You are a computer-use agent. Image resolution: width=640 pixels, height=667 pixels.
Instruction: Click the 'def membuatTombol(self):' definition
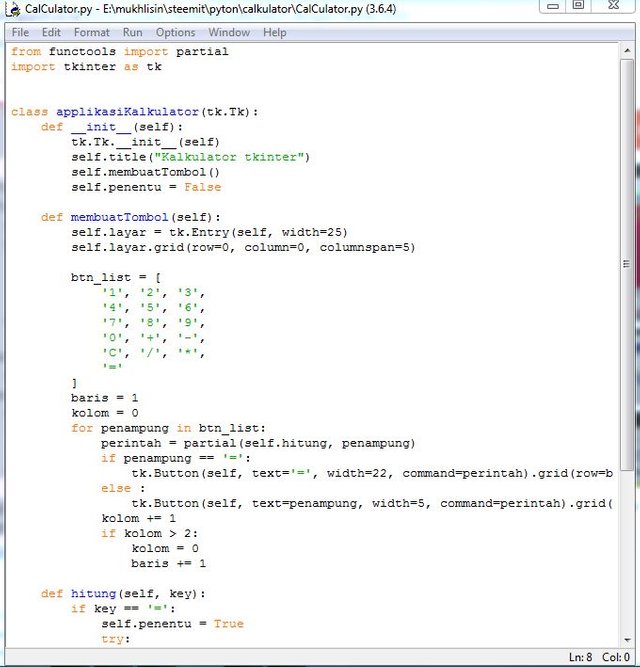[x=131, y=217]
